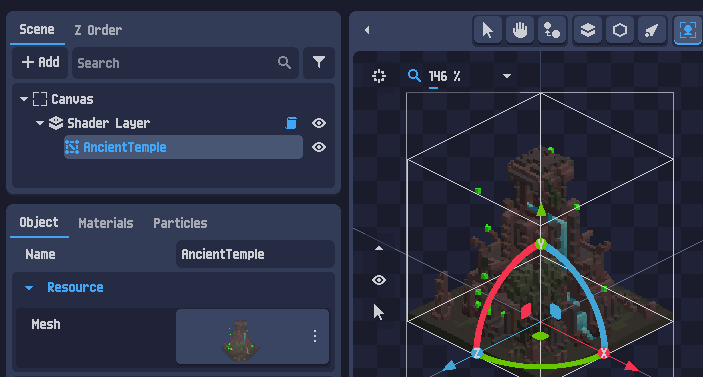This screenshot has height=377, width=703.
Task: Select the AncientTemple object in tree
Action: point(183,147)
